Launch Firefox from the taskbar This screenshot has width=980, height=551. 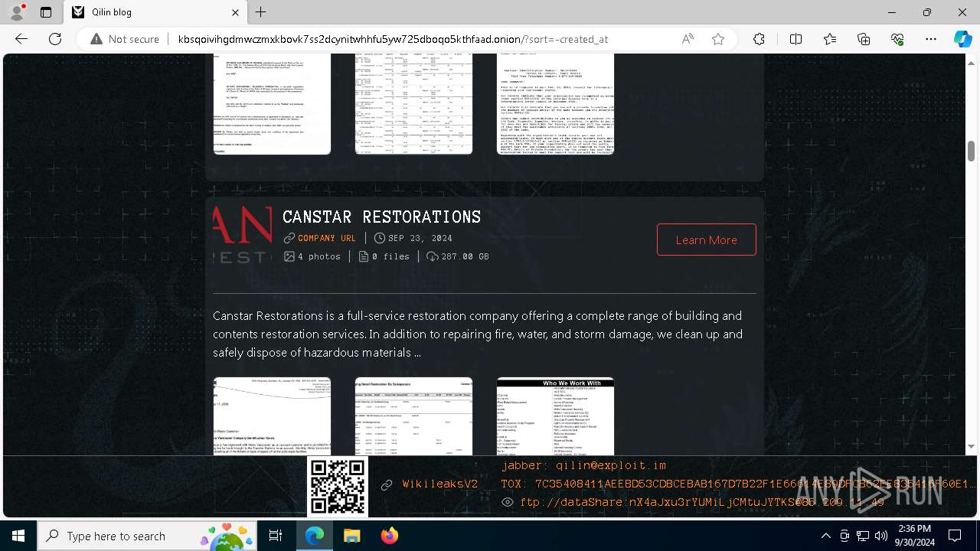point(390,536)
